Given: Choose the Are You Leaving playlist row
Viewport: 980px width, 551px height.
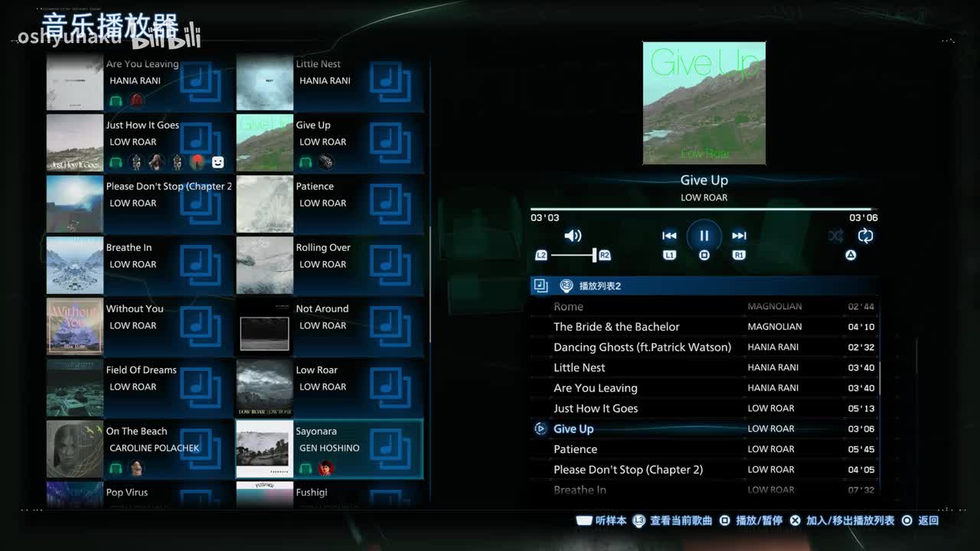Looking at the screenshot, I should [x=704, y=388].
